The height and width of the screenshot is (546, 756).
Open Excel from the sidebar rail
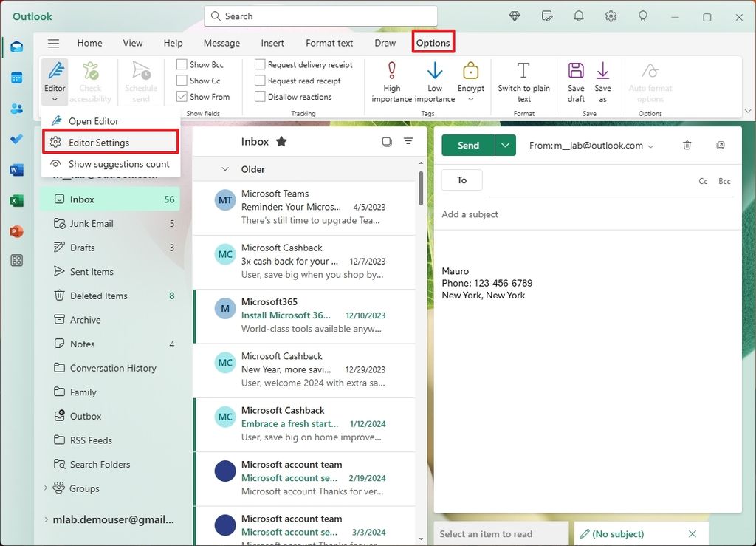(16, 199)
